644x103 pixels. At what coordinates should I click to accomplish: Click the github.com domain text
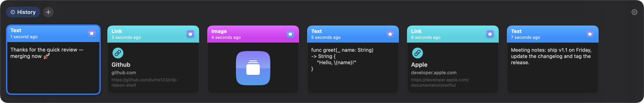click(124, 73)
